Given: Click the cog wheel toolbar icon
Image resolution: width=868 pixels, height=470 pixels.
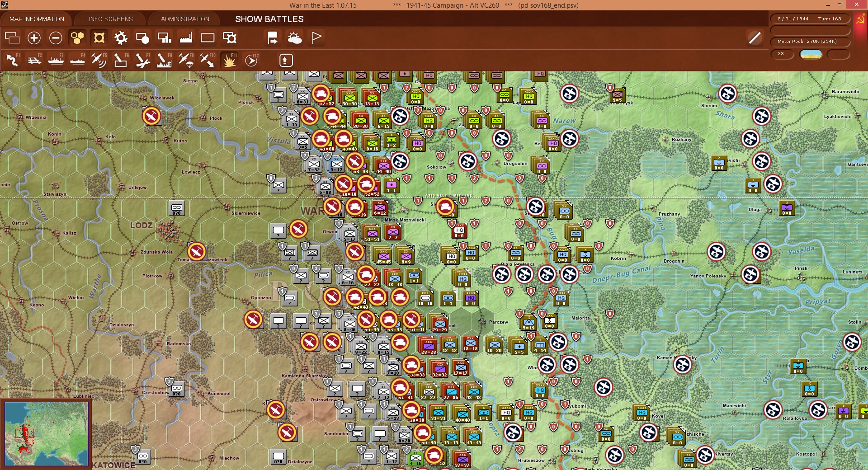Looking at the screenshot, I should 121,38.
